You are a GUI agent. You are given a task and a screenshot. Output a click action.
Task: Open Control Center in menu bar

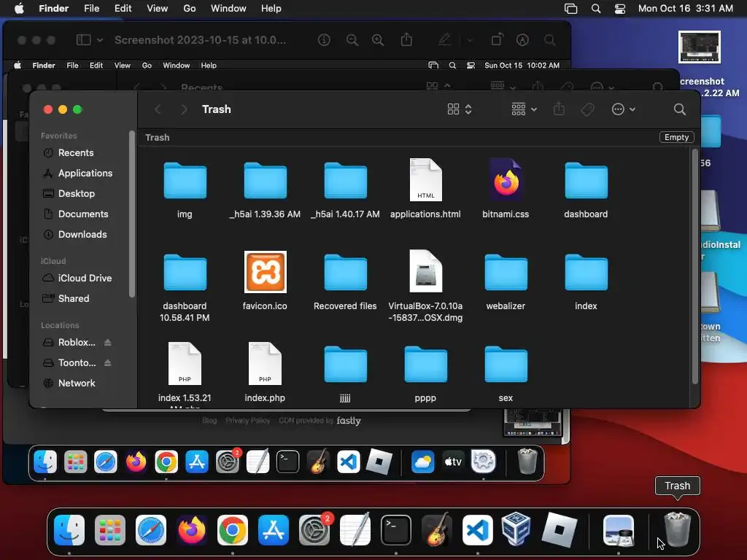coord(620,9)
